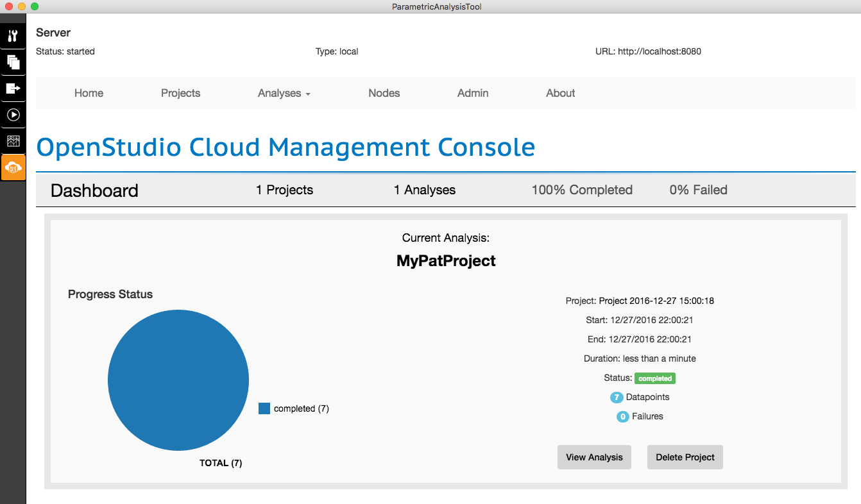Click the blue 7 Datapoints badge
The image size is (861, 504).
(617, 398)
